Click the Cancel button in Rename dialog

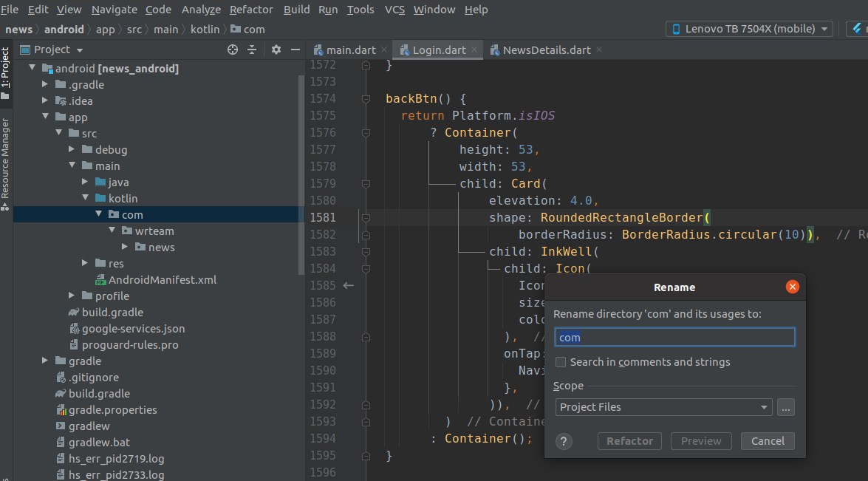[x=768, y=441]
